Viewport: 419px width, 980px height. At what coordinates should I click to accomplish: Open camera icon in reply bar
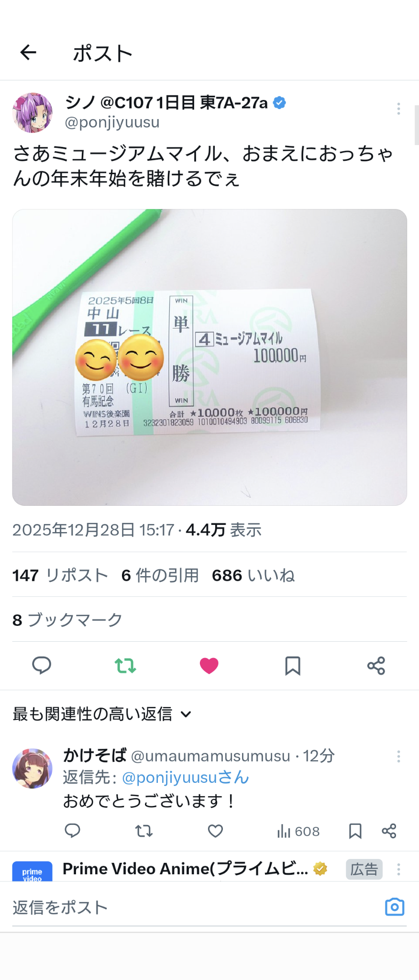(395, 907)
